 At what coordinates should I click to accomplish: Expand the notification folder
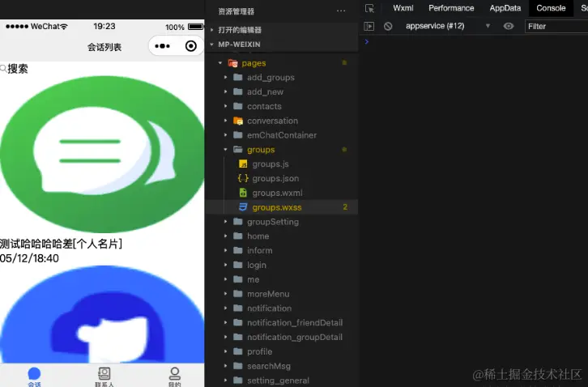tap(282, 308)
